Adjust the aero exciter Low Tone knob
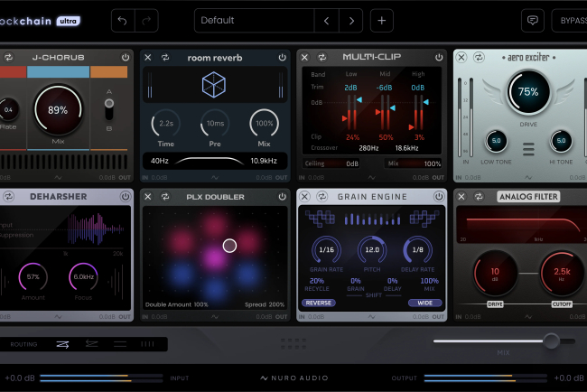 (x=496, y=141)
